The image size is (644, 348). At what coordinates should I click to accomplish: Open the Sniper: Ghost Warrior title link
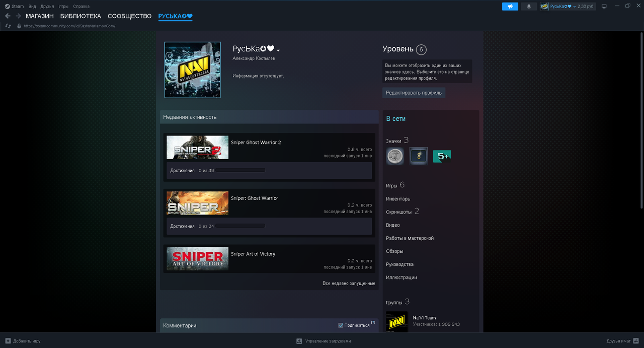point(254,198)
